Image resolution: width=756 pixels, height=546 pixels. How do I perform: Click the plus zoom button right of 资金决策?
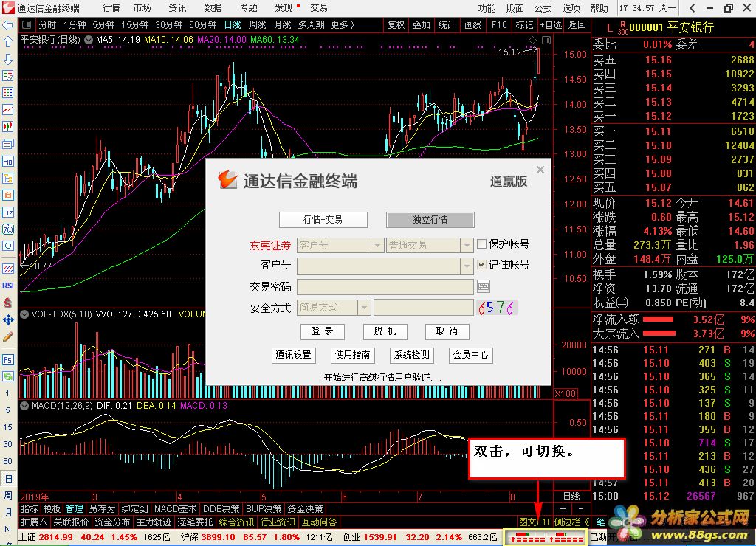coord(562,509)
